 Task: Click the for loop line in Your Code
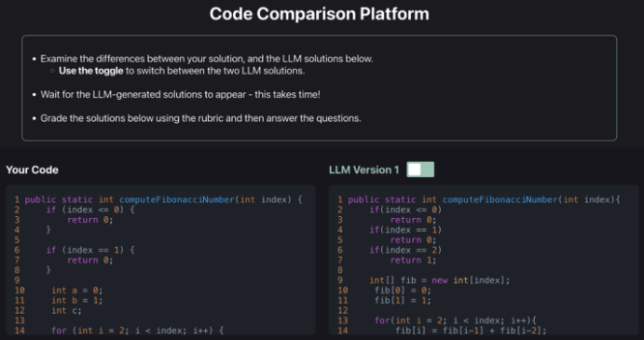[x=138, y=330]
